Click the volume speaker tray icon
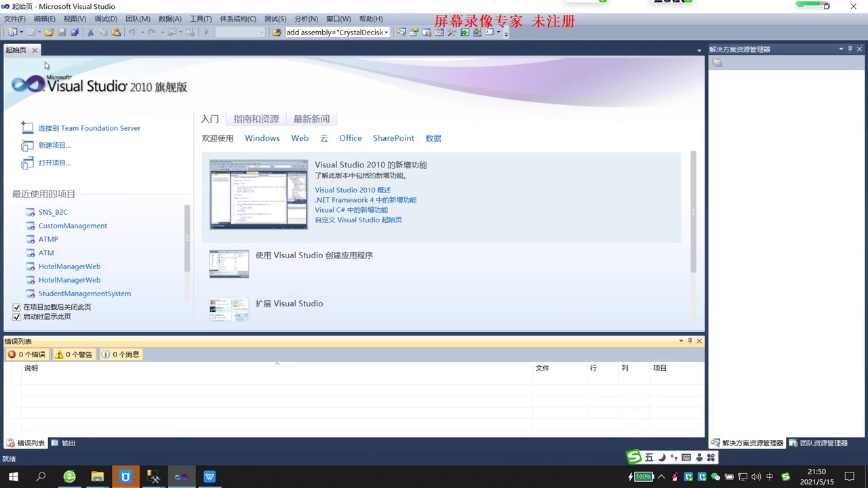This screenshot has height=488, width=868. 756,476
